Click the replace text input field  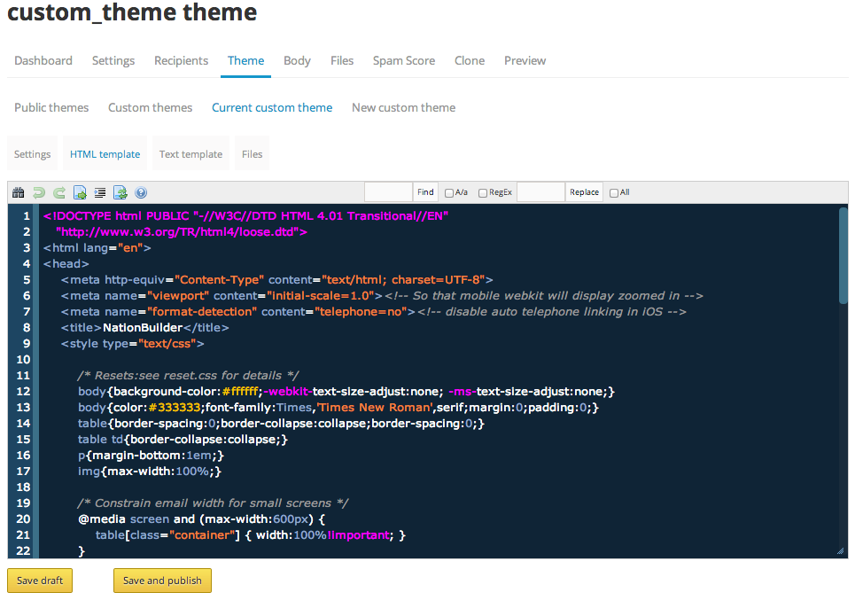tap(540, 192)
